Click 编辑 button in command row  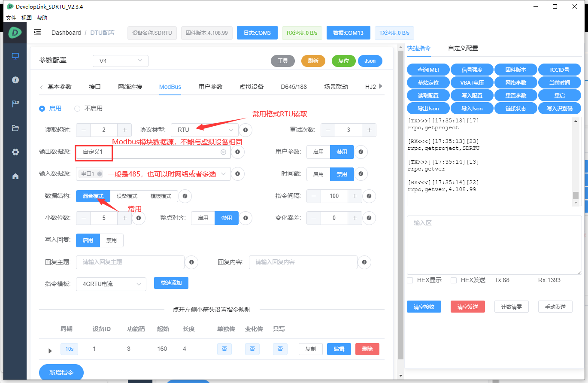(x=339, y=349)
